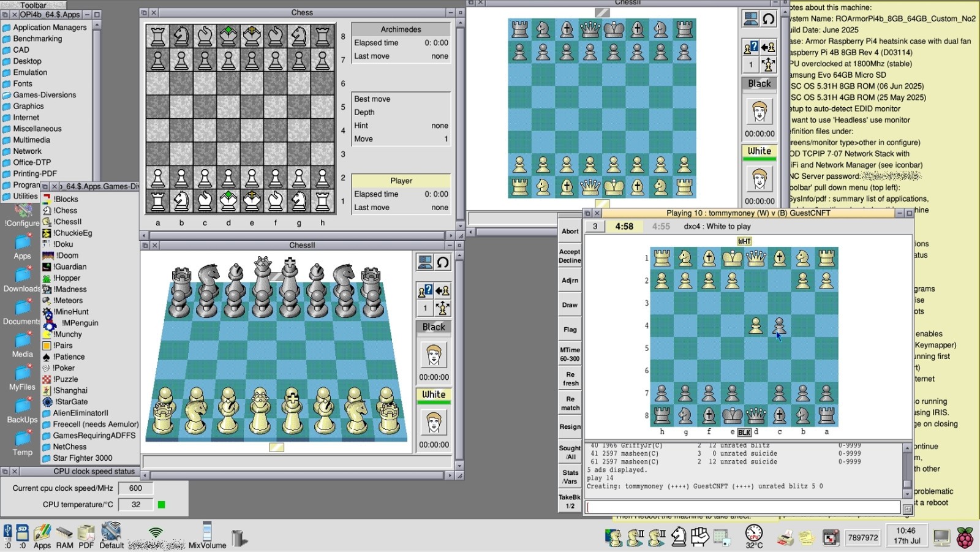Click the display monitor icon on iconbar
Viewport: 980px width, 552px height.
pos(941,537)
